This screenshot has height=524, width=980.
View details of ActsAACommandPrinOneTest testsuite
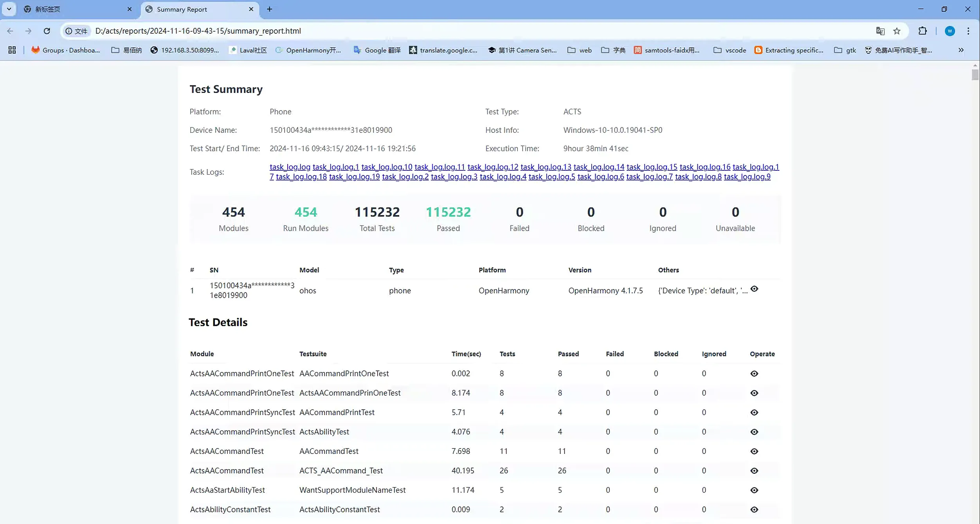(755, 393)
